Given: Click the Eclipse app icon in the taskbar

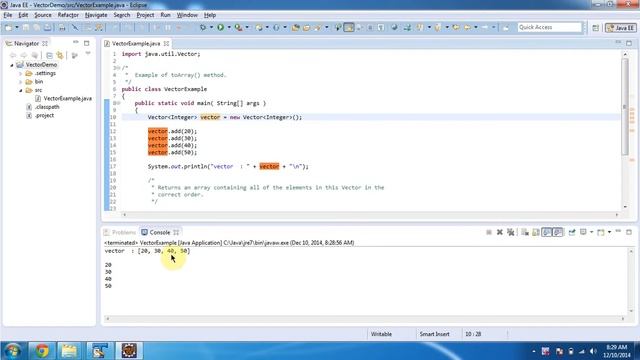Looking at the screenshot, I should [x=129, y=351].
